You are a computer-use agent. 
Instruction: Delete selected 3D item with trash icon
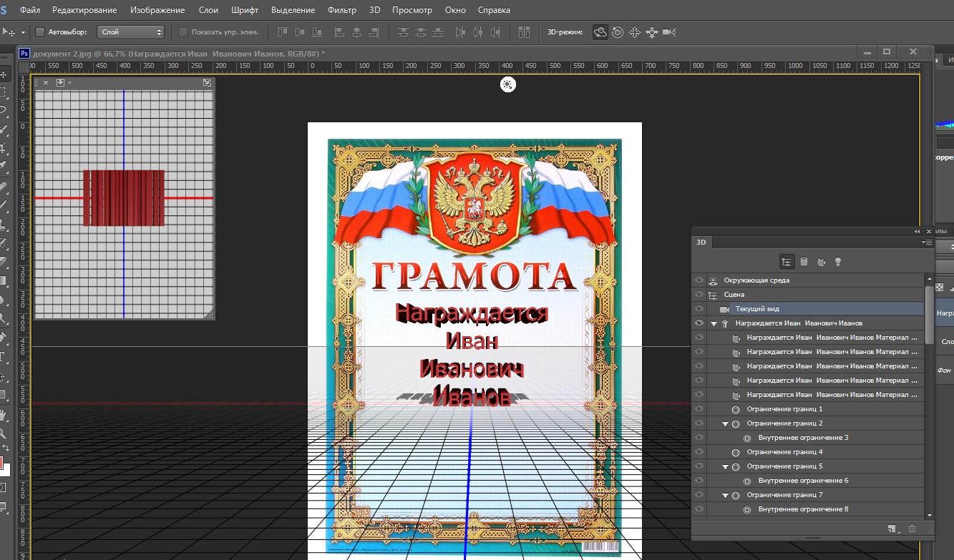[912, 529]
